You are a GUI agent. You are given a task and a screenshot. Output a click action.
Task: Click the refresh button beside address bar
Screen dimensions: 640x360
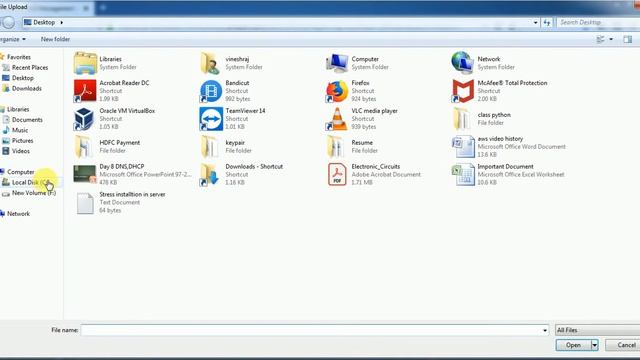[547, 22]
